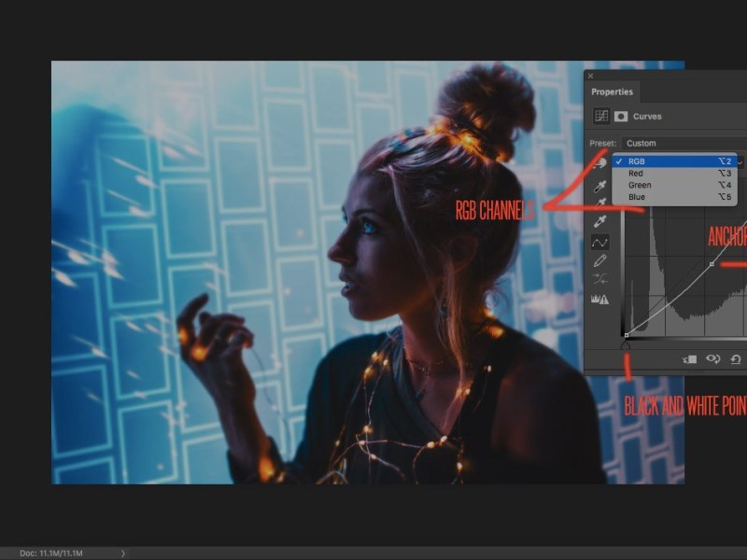Viewport: 747px width, 560px height.
Task: Select the white point eyedropper tool
Action: click(600, 221)
